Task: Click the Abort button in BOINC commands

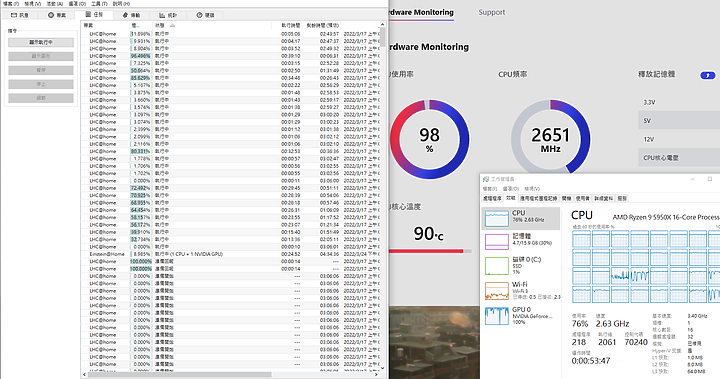Action: point(41,84)
